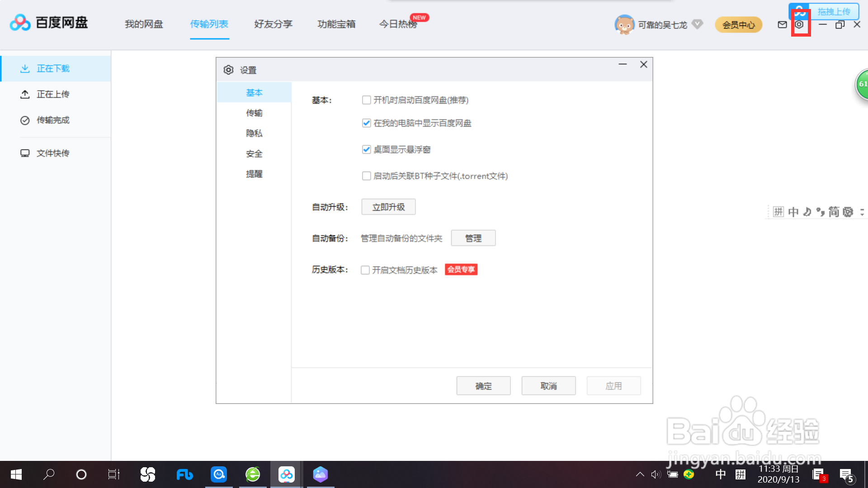
Task: Click the 会员中心 member center button
Action: (738, 25)
